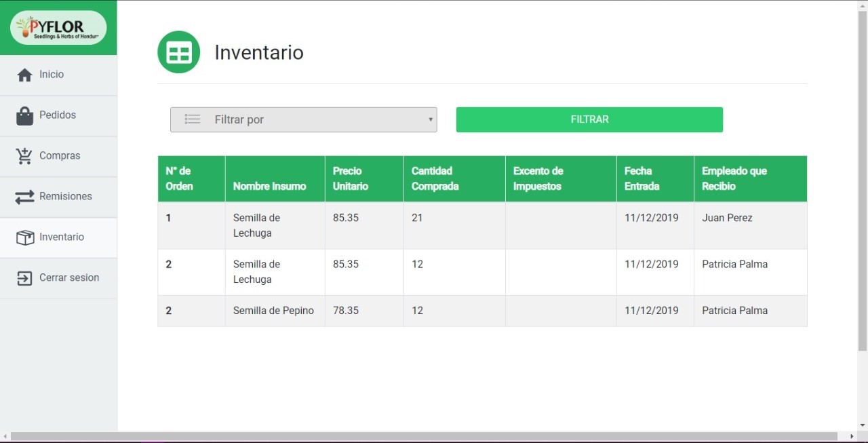
Task: Click Cerrar sesion to log out
Action: 68,277
